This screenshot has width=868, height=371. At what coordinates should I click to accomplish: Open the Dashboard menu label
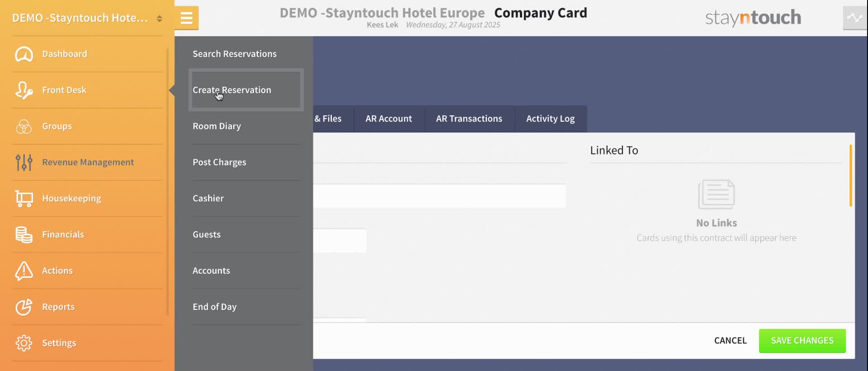click(x=65, y=54)
